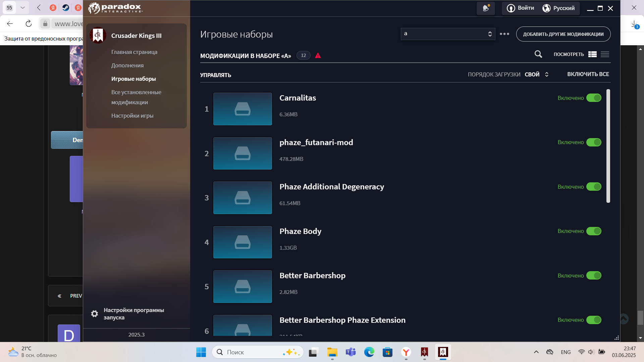
Task: Click ДОБАВИТЬ ДРУГИЕ МОДИФИКАЦИИ button
Action: 563,34
